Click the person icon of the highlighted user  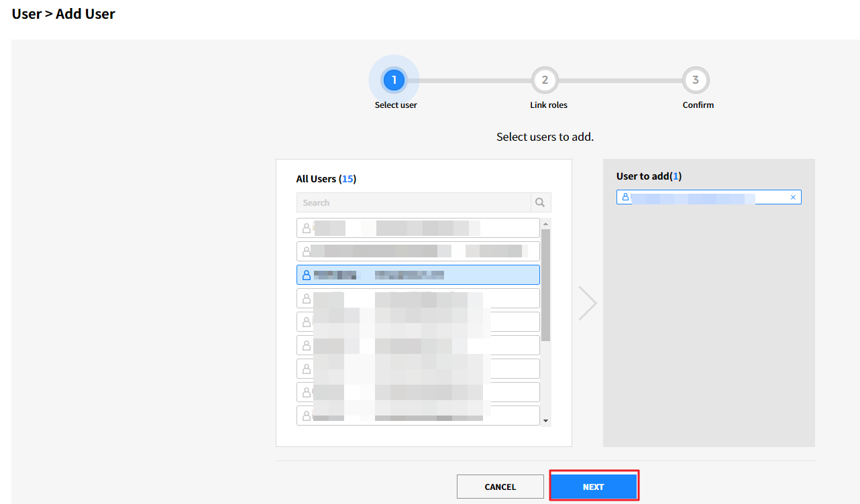point(307,275)
